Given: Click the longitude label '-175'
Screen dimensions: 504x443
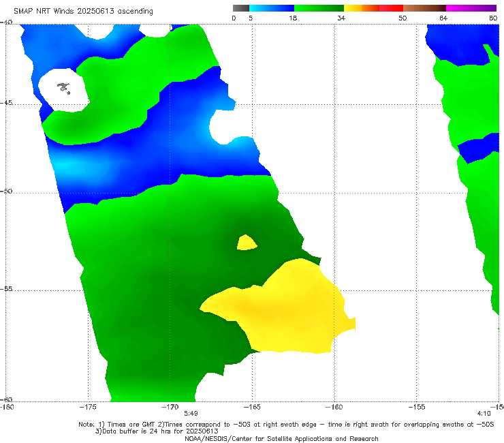Looking at the screenshot, I should tap(88, 407).
